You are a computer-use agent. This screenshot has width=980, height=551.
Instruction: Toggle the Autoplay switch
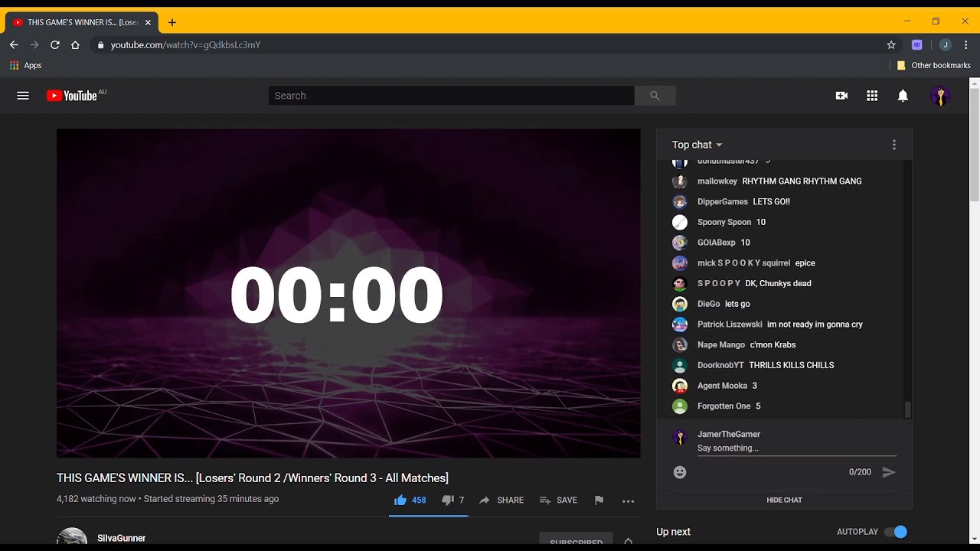coord(895,532)
